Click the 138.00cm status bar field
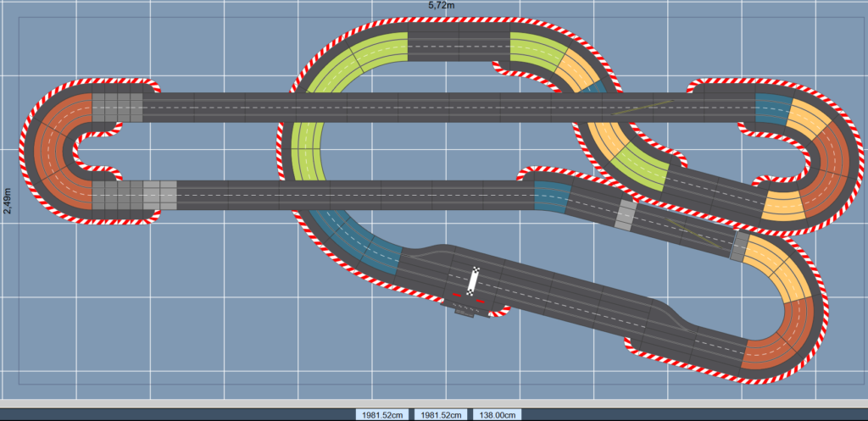 497,415
